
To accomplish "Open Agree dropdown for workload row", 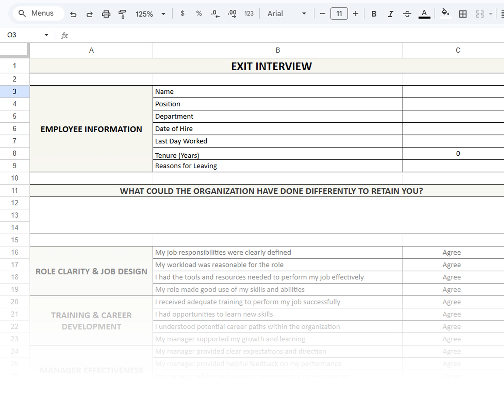I will (453, 265).
